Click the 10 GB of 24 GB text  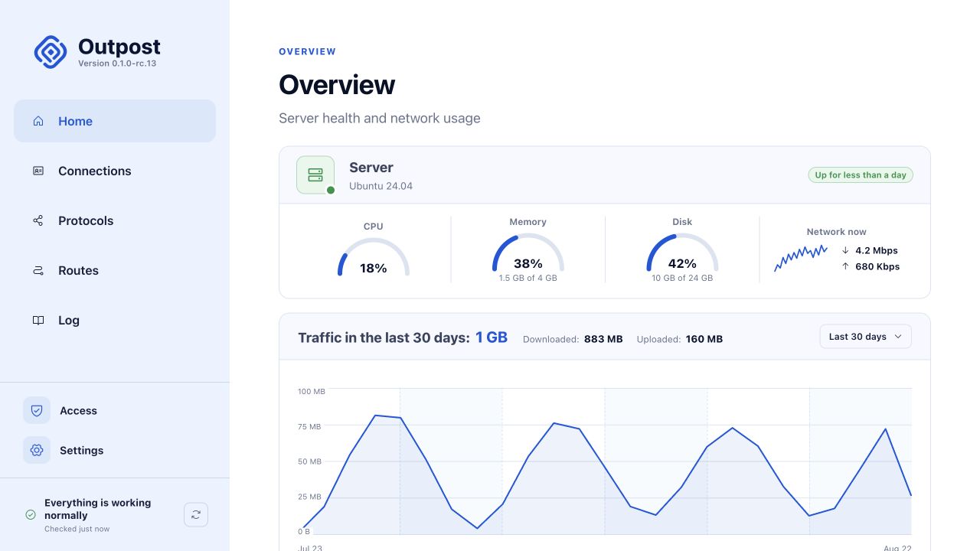tap(682, 278)
